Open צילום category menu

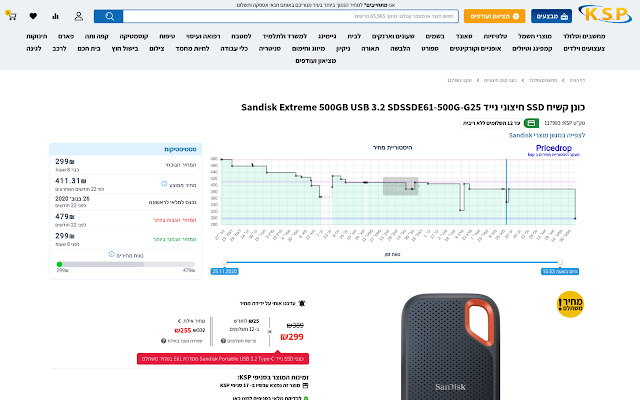(x=157, y=49)
